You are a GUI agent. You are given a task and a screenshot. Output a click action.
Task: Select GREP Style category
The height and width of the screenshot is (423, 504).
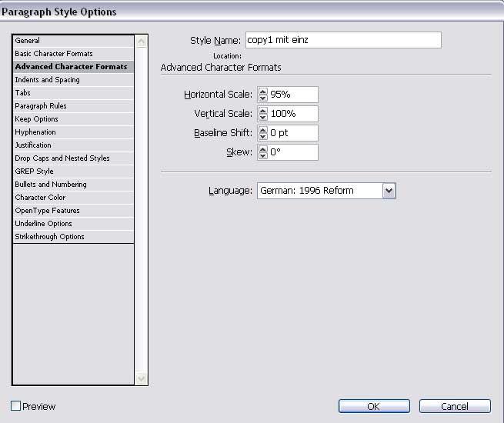point(73,172)
